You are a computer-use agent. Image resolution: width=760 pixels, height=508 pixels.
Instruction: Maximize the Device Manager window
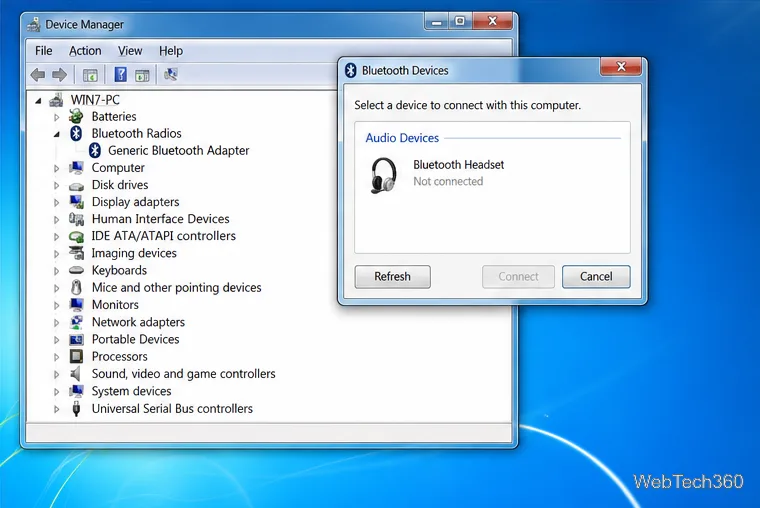point(460,22)
